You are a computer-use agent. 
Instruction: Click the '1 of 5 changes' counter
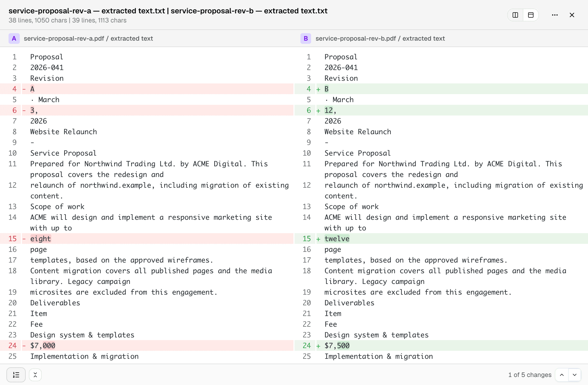(x=530, y=375)
